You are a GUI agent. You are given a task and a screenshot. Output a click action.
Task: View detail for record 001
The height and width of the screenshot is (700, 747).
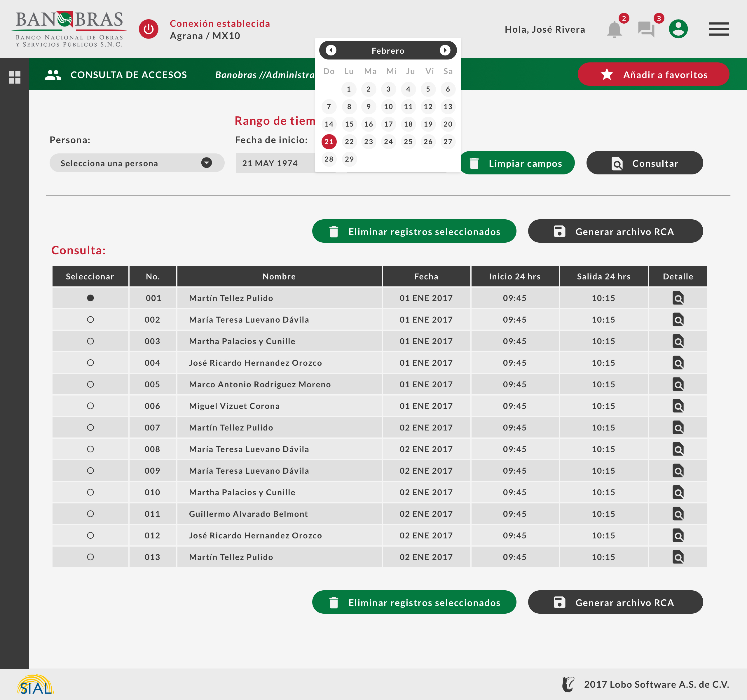(x=678, y=298)
